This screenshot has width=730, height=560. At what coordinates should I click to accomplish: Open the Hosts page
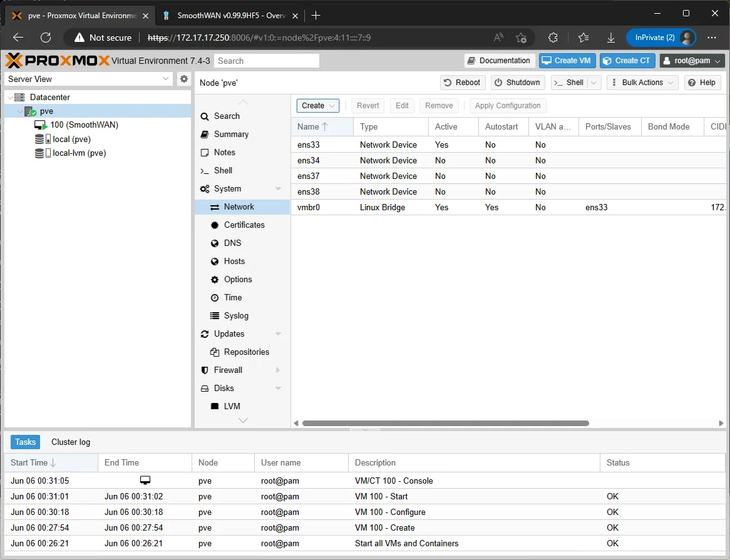[x=242, y=262]
